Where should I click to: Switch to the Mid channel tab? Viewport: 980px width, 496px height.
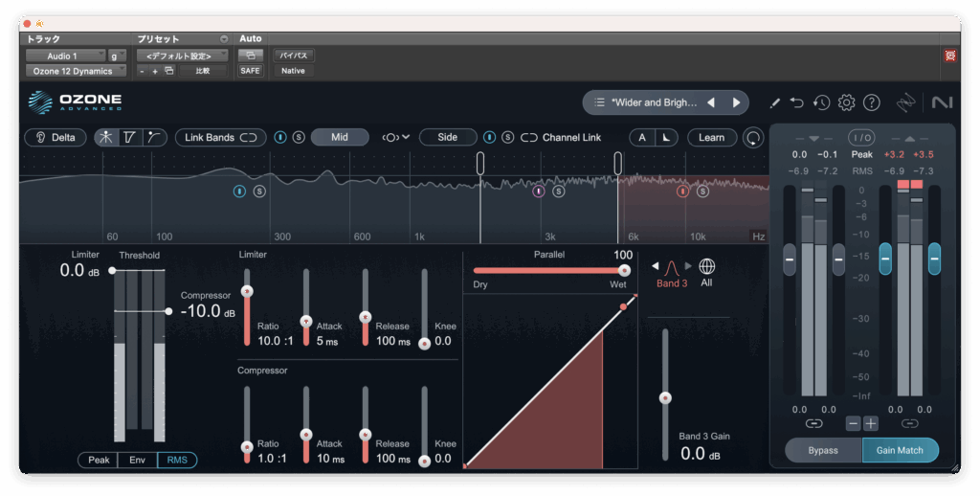pos(340,137)
